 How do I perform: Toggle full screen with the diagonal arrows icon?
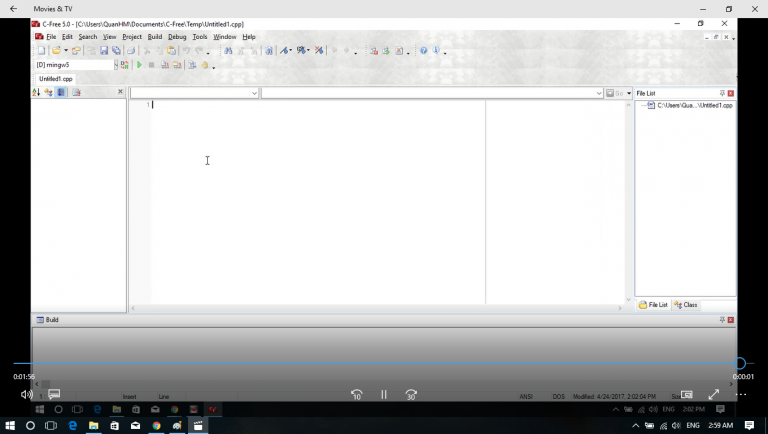coord(714,394)
